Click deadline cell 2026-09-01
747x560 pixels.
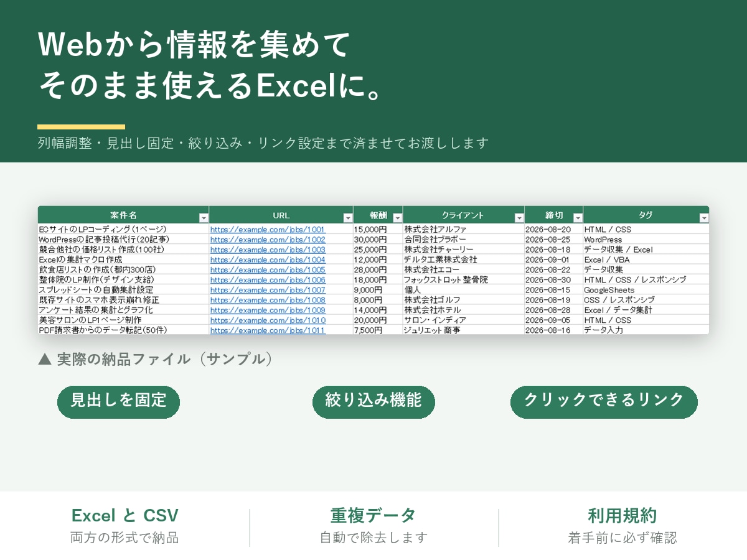(x=554, y=259)
